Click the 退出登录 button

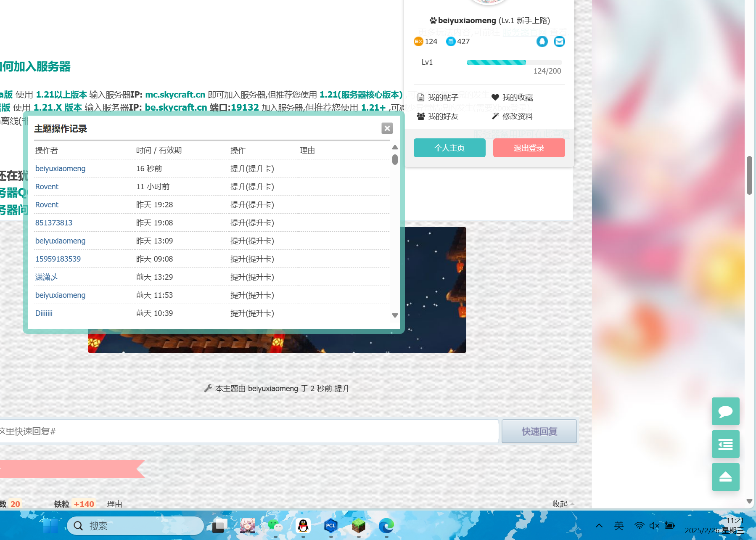point(529,148)
